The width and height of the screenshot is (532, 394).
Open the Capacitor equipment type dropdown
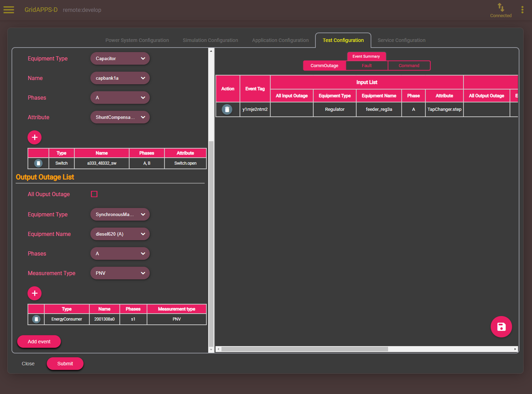coord(120,58)
